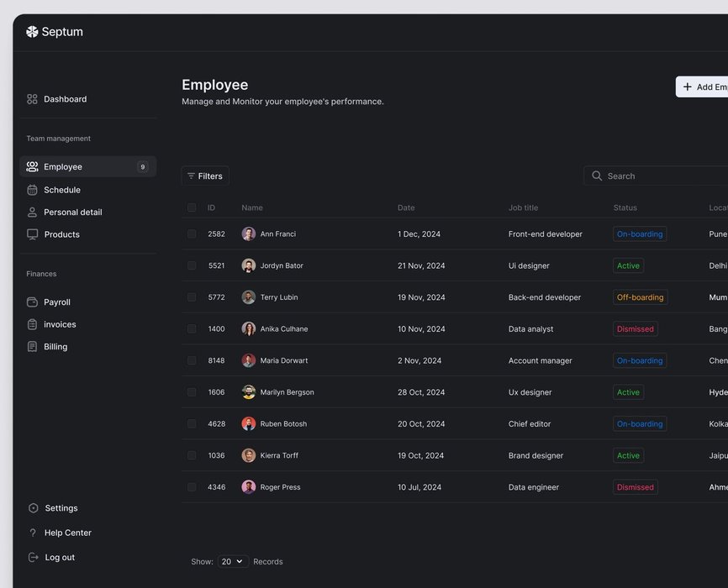The height and width of the screenshot is (588, 728).
Task: Click the Personal detail person icon
Action: coord(32,213)
